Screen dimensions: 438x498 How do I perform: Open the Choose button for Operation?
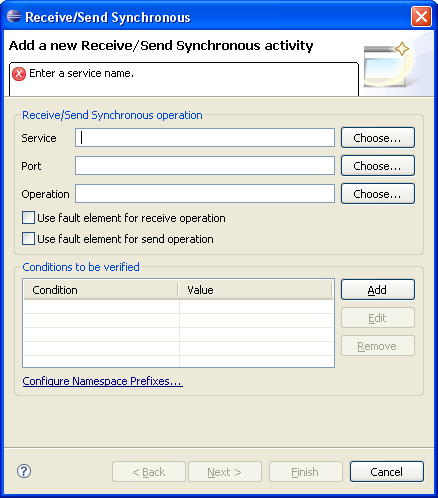pos(378,194)
